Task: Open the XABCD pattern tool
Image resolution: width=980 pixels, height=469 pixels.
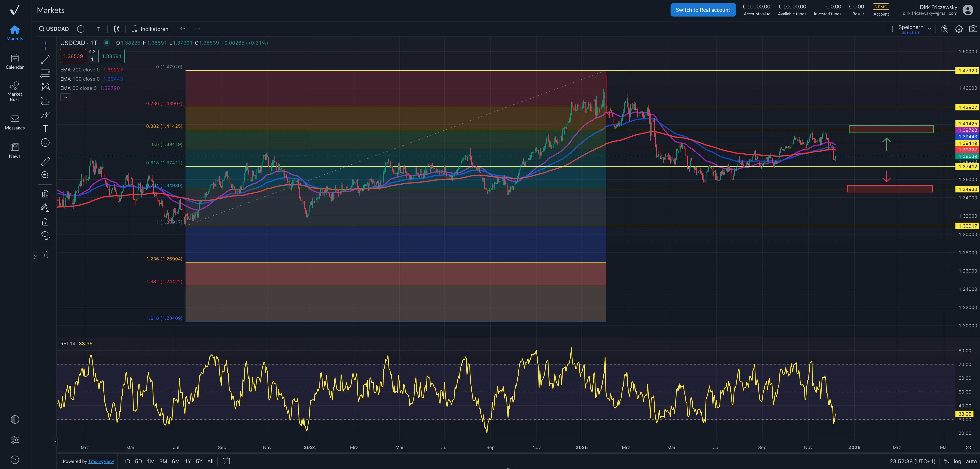Action: pos(45,87)
